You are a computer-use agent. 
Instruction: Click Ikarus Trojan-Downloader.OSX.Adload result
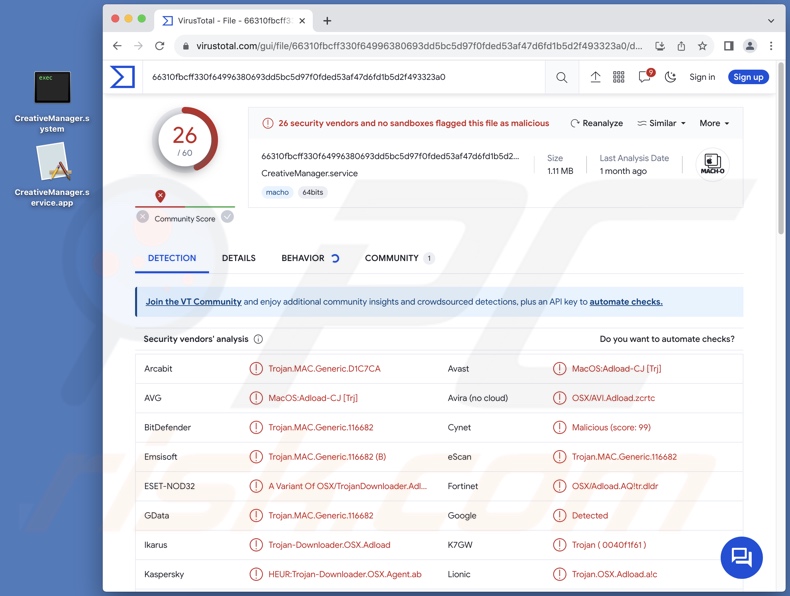pos(329,545)
